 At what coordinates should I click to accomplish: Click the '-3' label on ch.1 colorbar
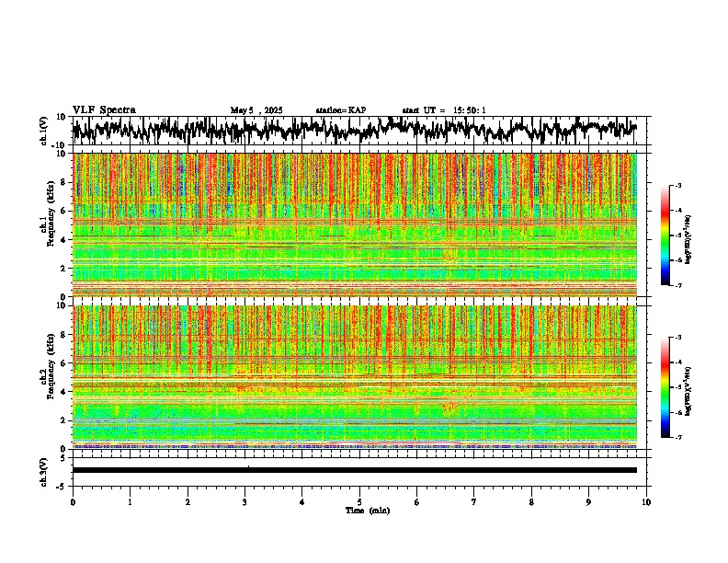[x=678, y=185]
